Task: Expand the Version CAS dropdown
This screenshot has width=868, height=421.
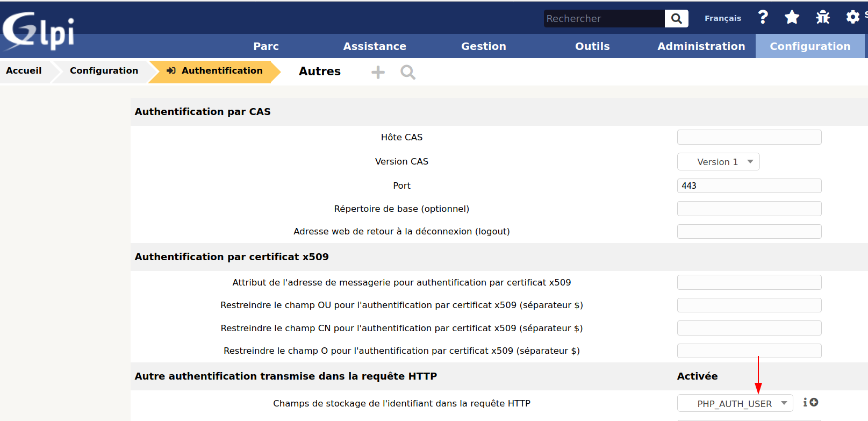Action: [718, 162]
